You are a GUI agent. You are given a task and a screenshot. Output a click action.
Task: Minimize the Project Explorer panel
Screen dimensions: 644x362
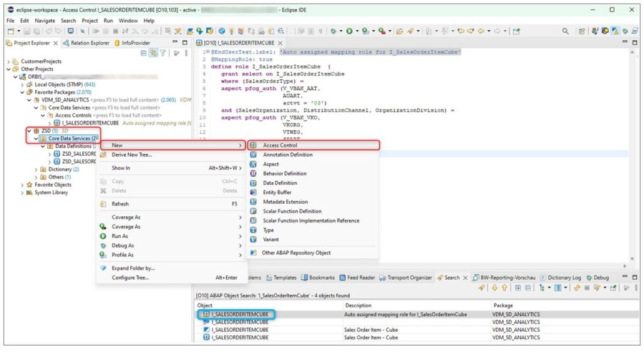click(x=175, y=42)
